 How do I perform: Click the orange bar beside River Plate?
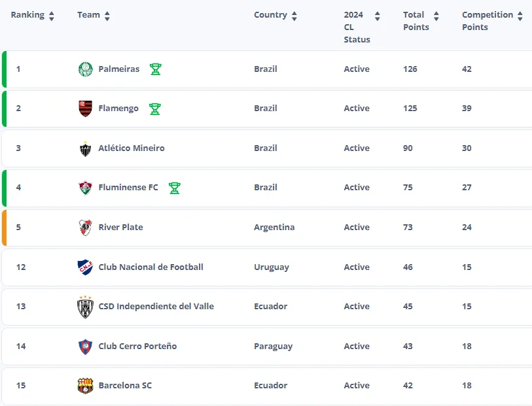(x=5, y=227)
